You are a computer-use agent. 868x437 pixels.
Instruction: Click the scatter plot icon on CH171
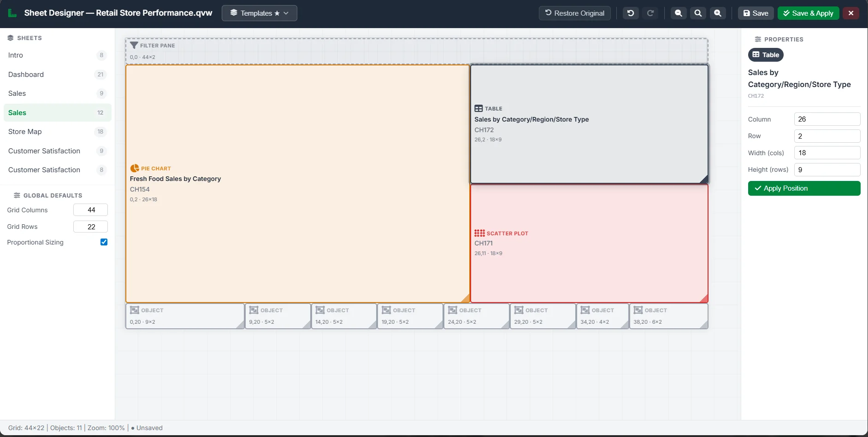479,233
